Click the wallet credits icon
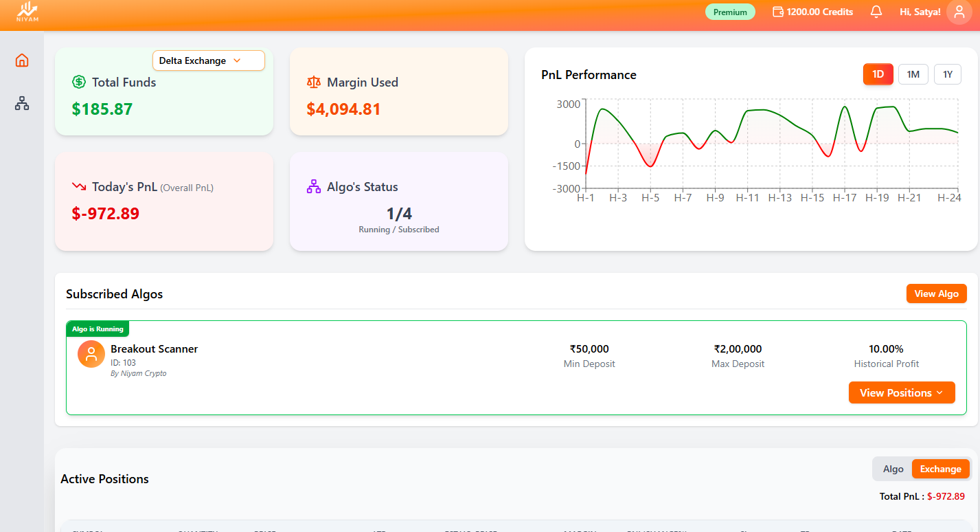 tap(778, 12)
